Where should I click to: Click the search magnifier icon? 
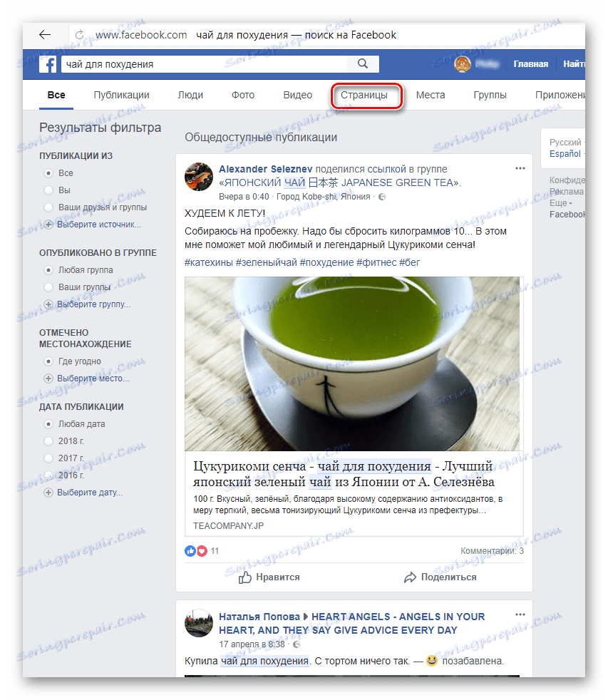coord(362,64)
